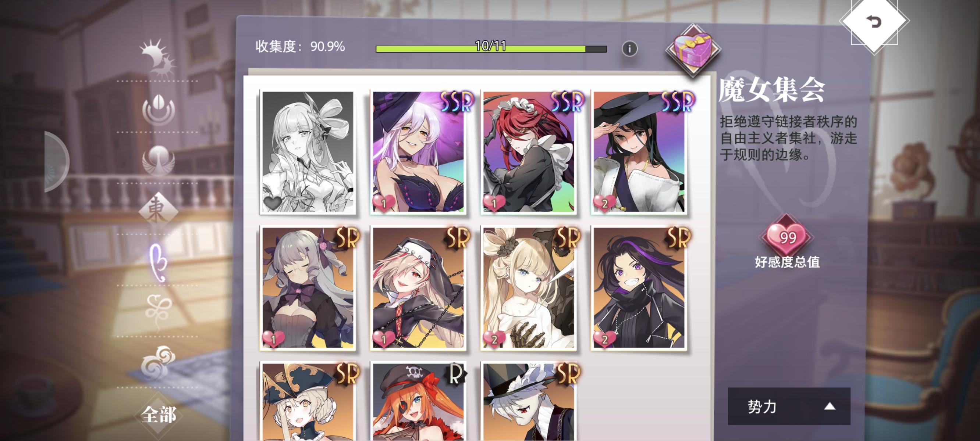
Task: Open the grayed-out locked character card
Action: (308, 152)
